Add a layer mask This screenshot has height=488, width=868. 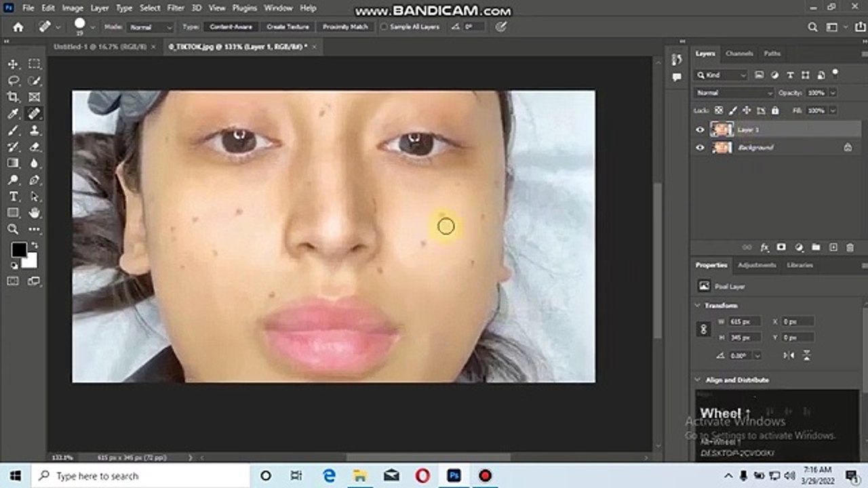(781, 248)
